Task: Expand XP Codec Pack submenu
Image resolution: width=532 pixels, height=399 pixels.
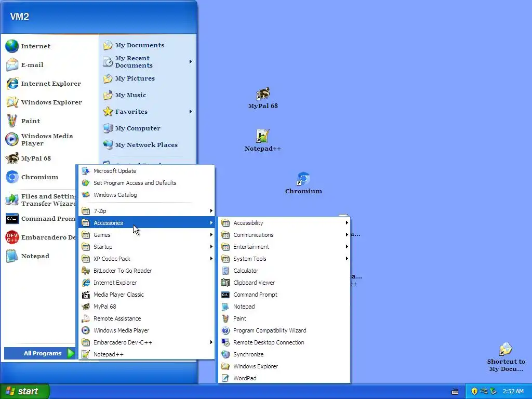Action: [x=147, y=259]
